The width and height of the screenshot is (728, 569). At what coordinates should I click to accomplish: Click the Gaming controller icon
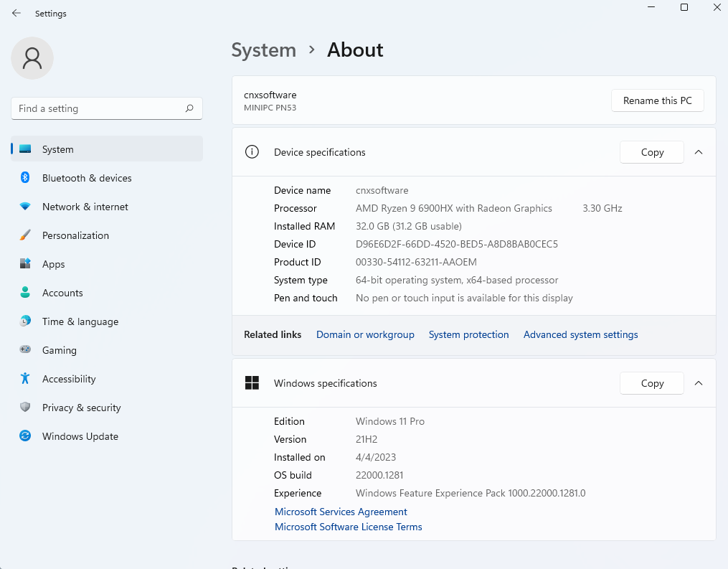(x=25, y=349)
